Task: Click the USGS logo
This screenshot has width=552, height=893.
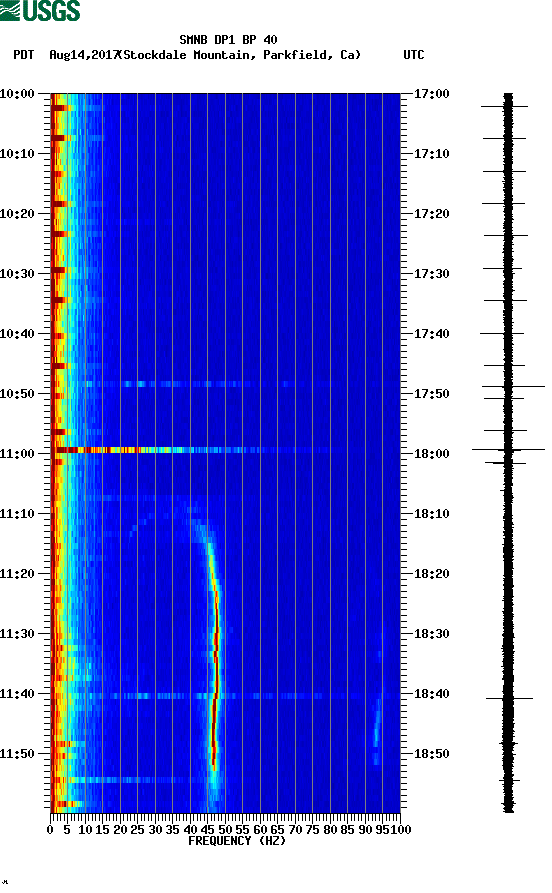Action: [x=40, y=10]
